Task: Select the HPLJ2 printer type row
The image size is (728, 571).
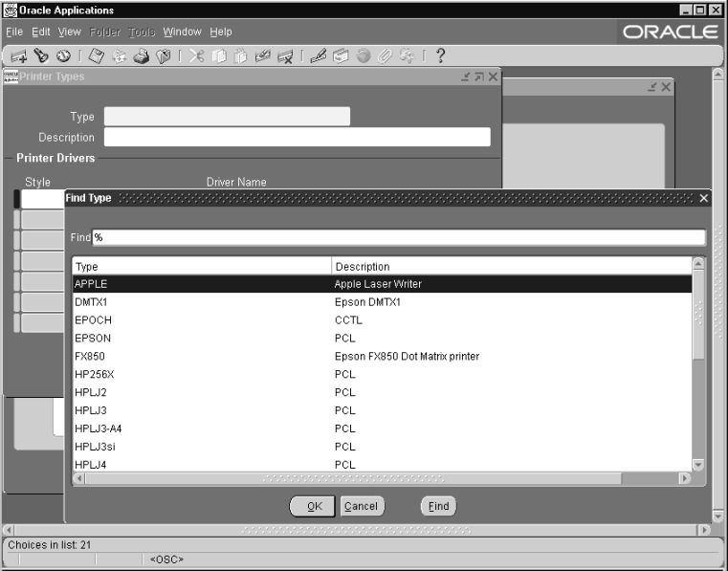Action: pyautogui.click(x=382, y=393)
